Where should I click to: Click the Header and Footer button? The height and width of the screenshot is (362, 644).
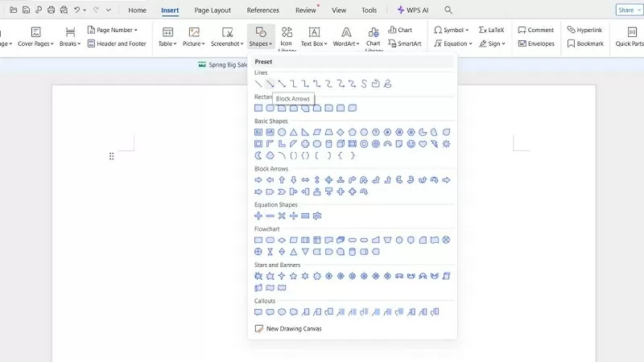tap(117, 43)
